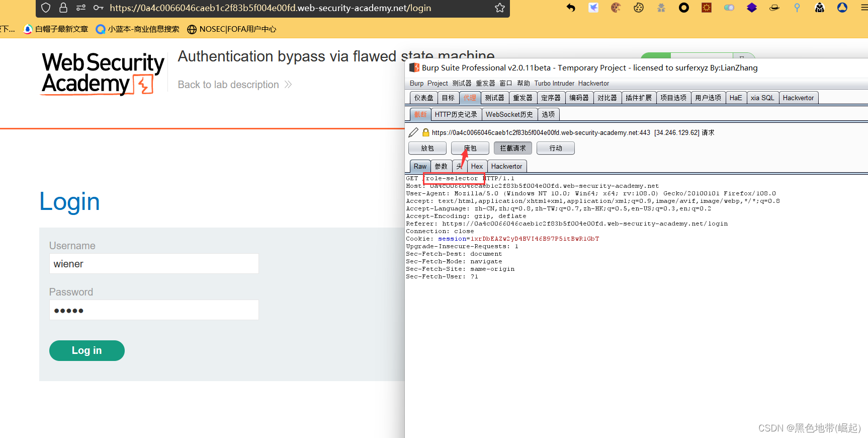This screenshot has width=868, height=438.
Task: Click the blue pin extension icon
Action: [797, 8]
